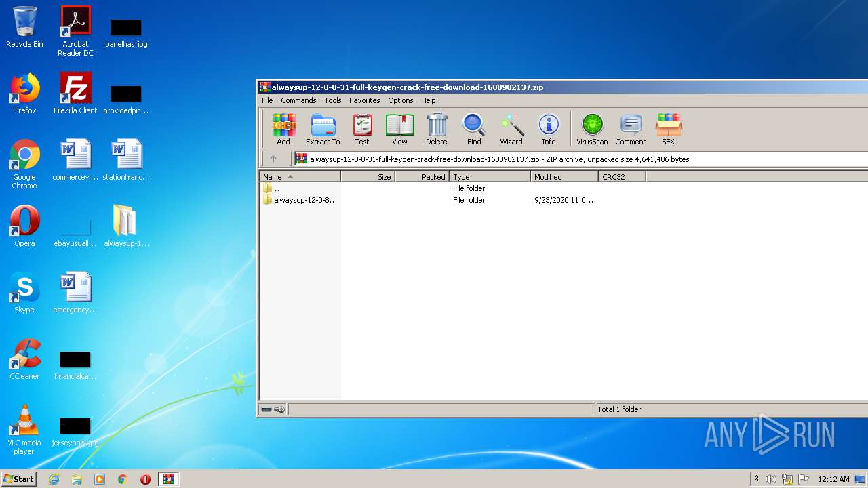Click the taskbar clock showing 12:12 AM

(x=833, y=479)
